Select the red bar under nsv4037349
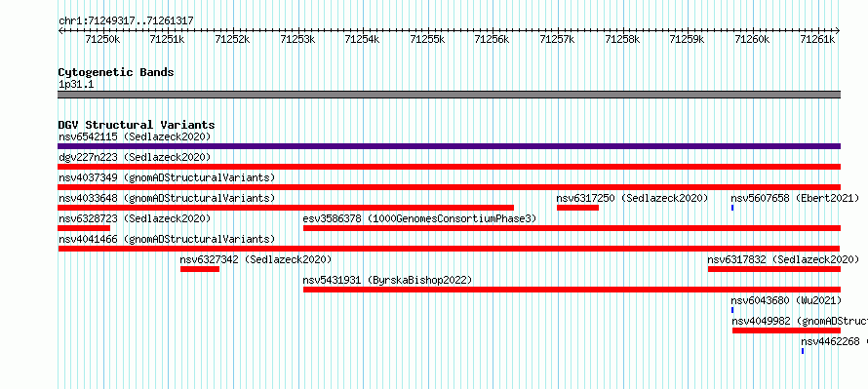This screenshot has height=389, width=868. 449,187
